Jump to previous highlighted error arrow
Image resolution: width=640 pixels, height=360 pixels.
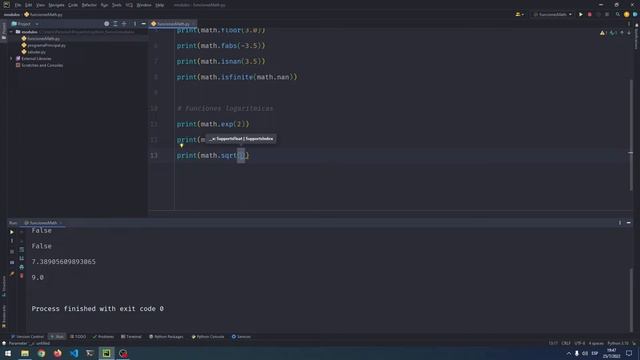click(622, 33)
